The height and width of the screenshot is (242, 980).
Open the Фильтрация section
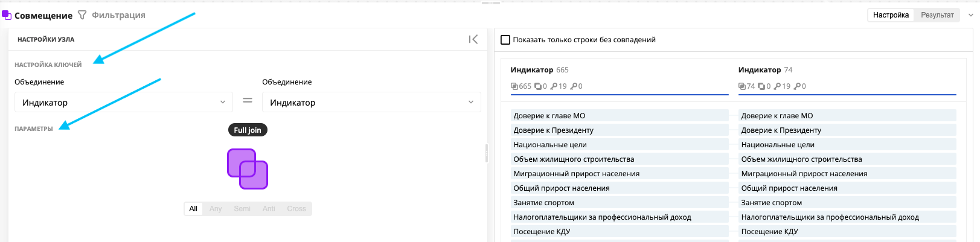(x=118, y=15)
